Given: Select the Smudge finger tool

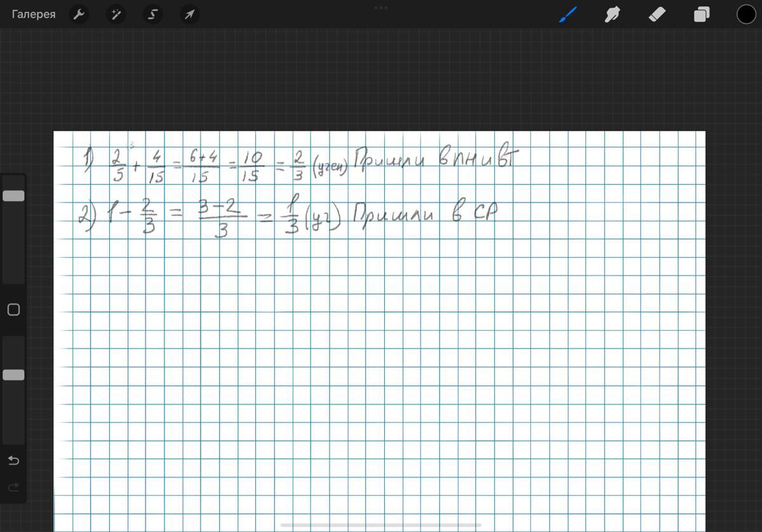Looking at the screenshot, I should pyautogui.click(x=612, y=15).
